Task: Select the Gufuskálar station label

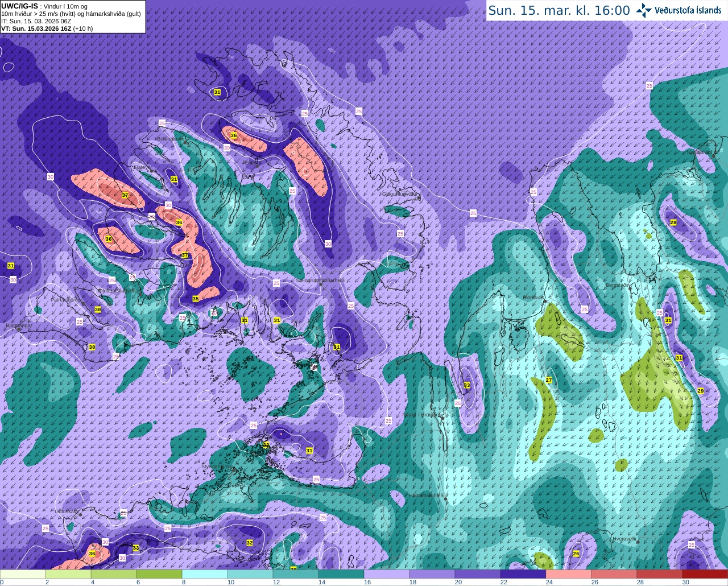Action: pyautogui.click(x=67, y=511)
